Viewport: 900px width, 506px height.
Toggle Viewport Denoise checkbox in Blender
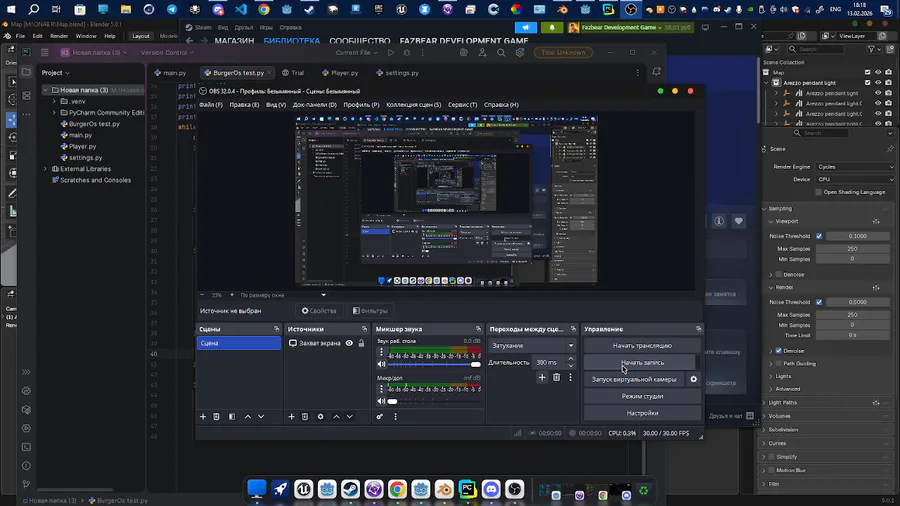click(x=779, y=274)
